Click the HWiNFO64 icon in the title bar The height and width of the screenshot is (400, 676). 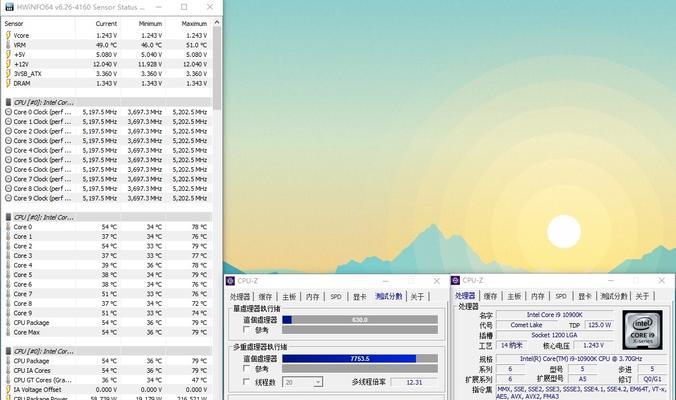point(9,7)
